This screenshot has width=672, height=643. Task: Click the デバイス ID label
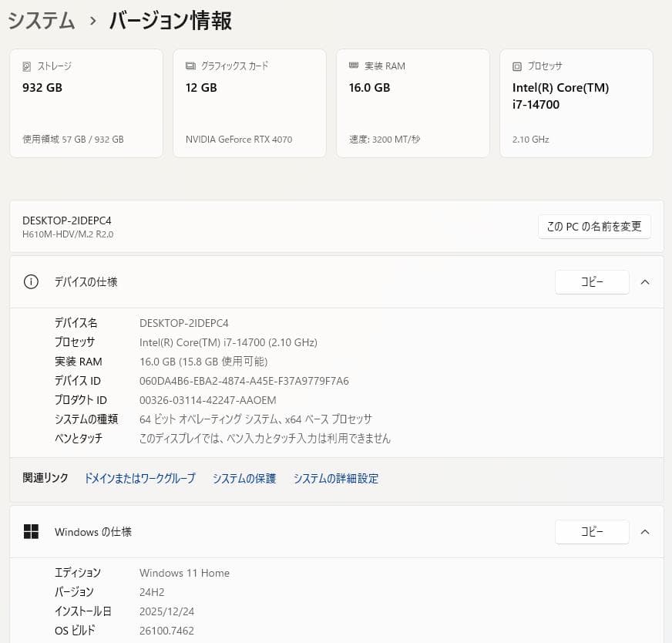click(78, 381)
